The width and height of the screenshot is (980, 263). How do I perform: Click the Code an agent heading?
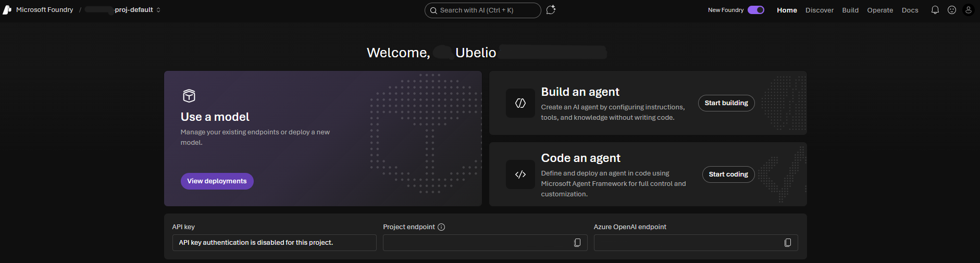[x=581, y=158]
